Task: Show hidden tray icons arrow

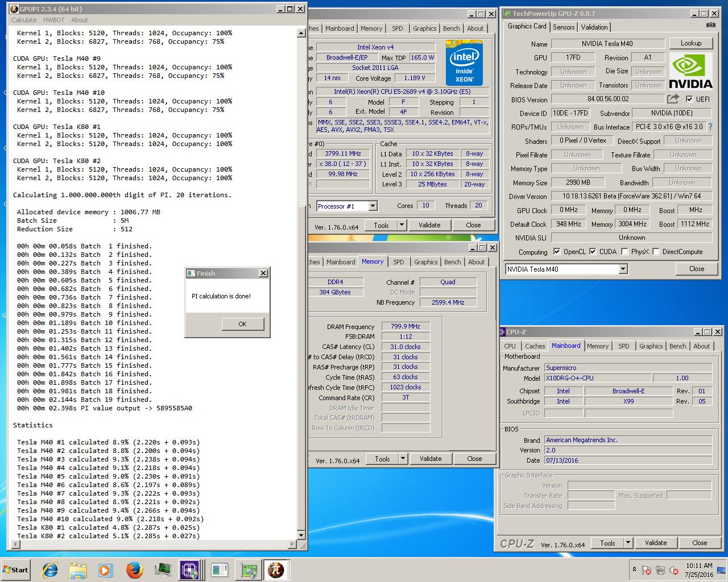Action: [x=634, y=569]
